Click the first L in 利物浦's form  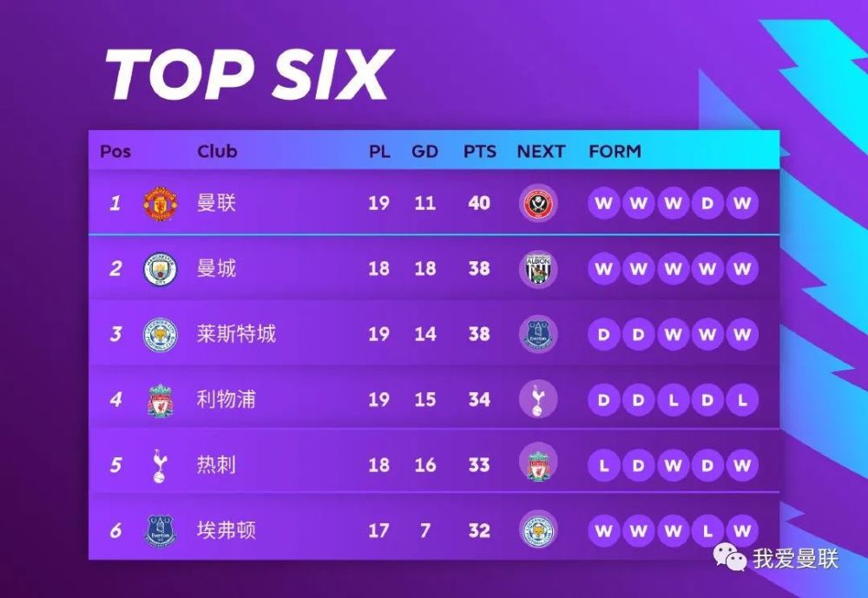click(673, 400)
